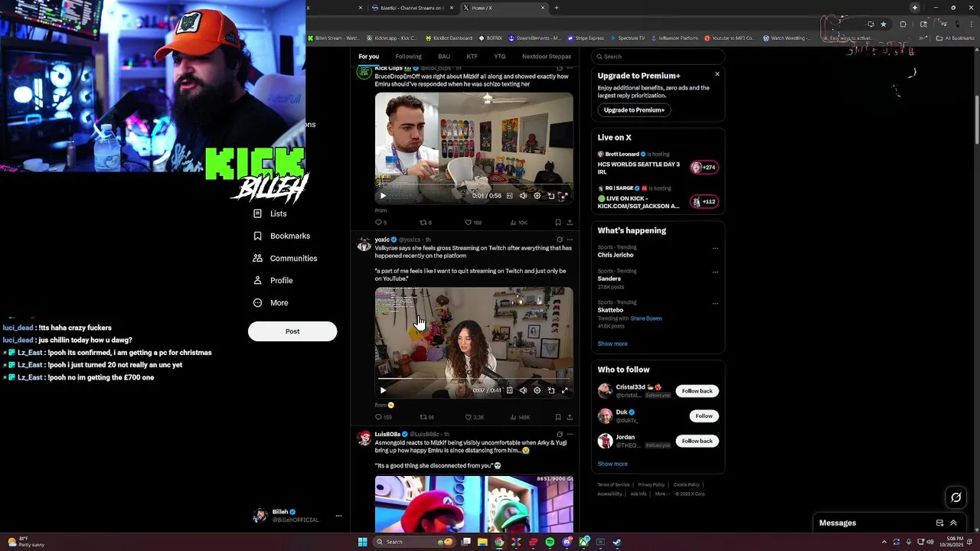Open the Lists icon in X sidebar
This screenshot has height=551, width=980.
[258, 214]
